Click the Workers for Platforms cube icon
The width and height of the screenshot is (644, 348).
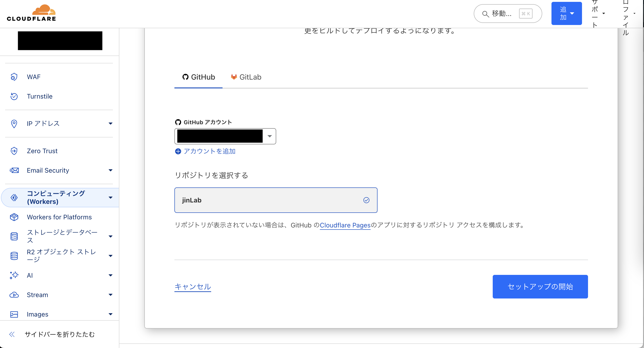coord(14,217)
